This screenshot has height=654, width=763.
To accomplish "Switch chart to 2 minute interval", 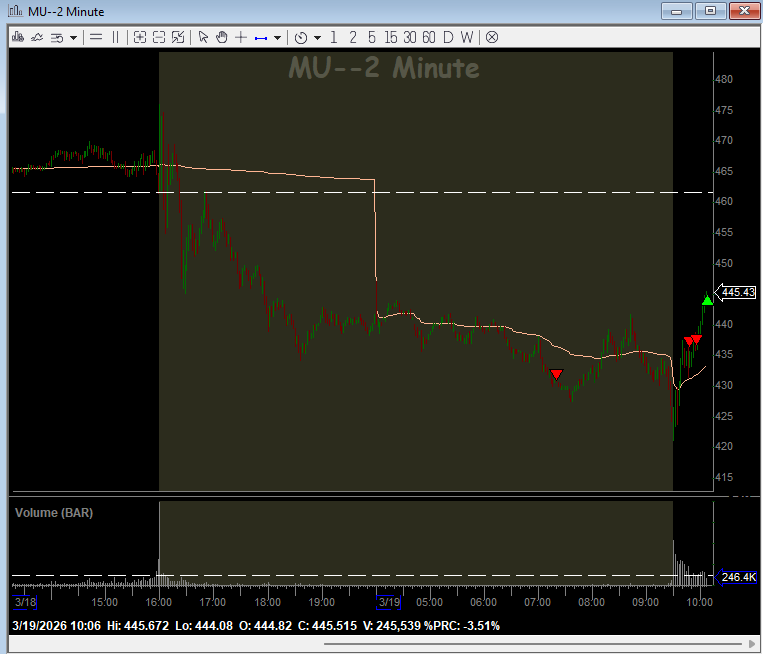I will click(x=353, y=37).
